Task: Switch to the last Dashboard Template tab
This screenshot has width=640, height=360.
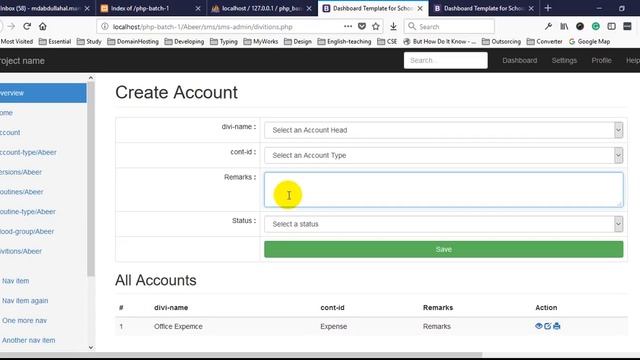Action: 484,8
